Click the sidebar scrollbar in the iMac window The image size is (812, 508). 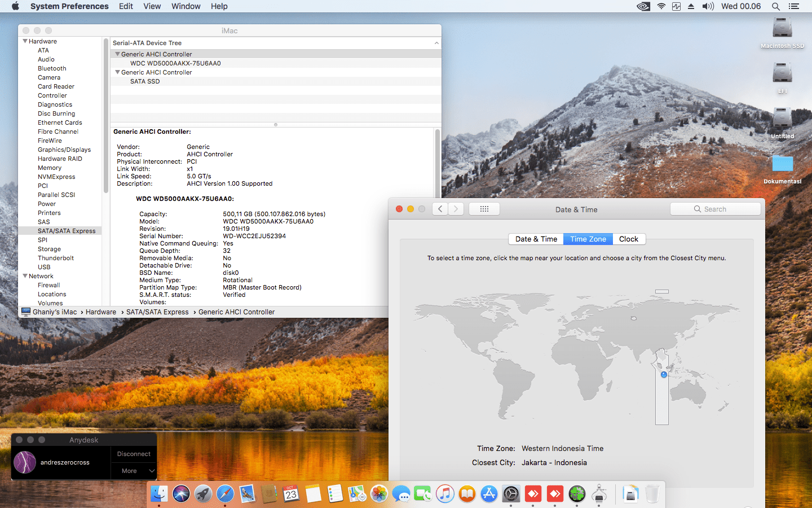[x=105, y=116]
